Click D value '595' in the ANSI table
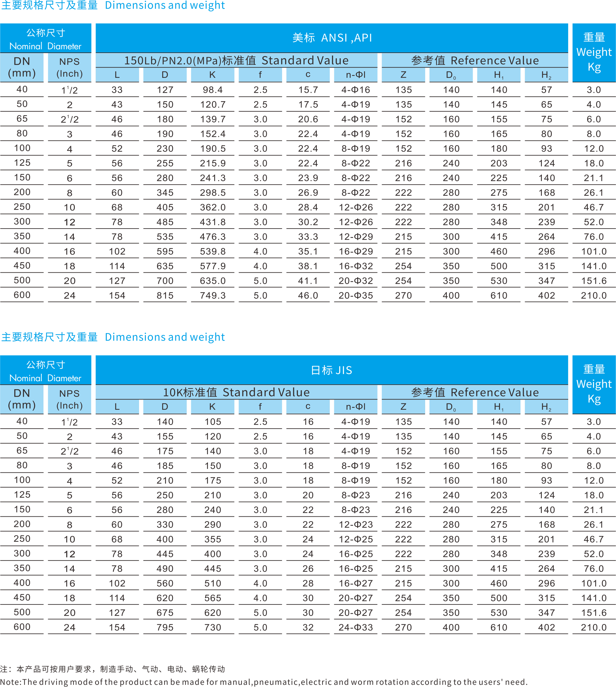The image size is (616, 687). point(165,252)
